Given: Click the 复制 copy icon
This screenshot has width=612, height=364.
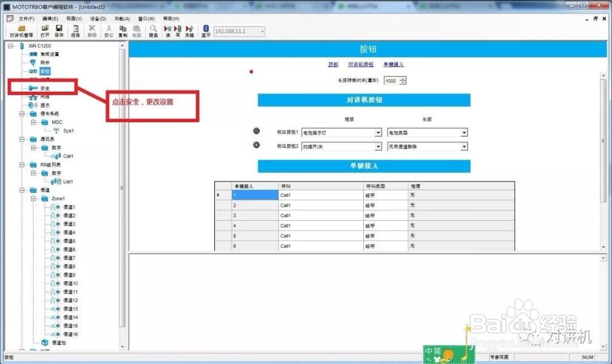Looking at the screenshot, I should [x=122, y=31].
